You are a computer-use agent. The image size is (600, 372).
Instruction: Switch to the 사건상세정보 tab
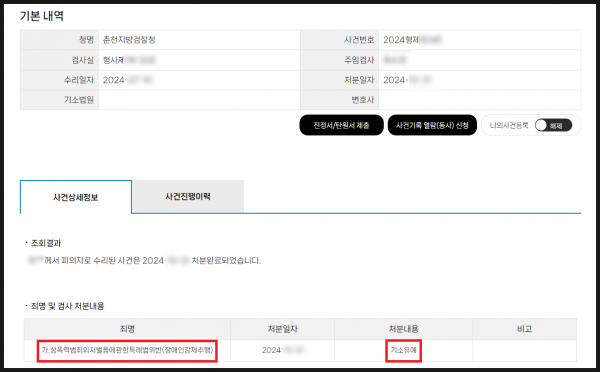click(76, 197)
